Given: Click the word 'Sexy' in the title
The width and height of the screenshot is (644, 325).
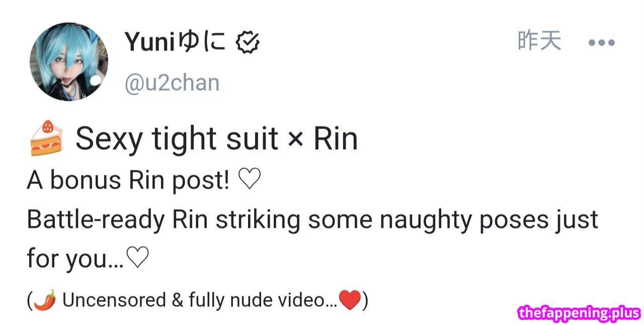Looking at the screenshot, I should (109, 140).
